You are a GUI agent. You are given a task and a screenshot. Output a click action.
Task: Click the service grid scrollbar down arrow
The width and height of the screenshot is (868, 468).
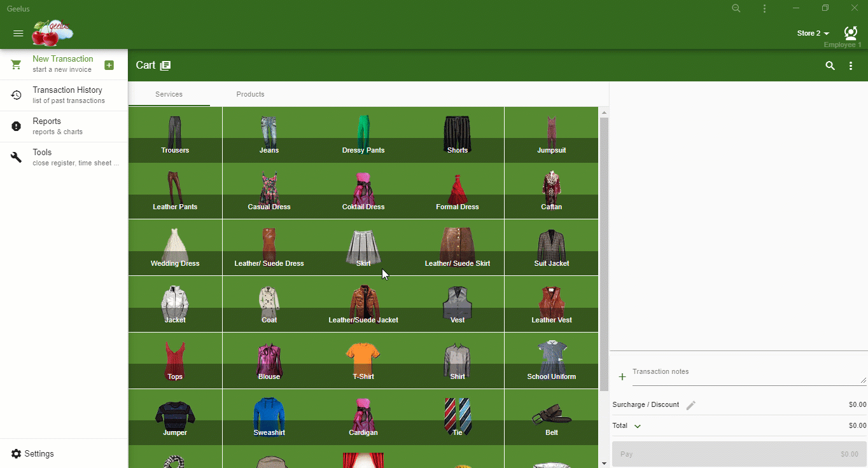(x=604, y=463)
